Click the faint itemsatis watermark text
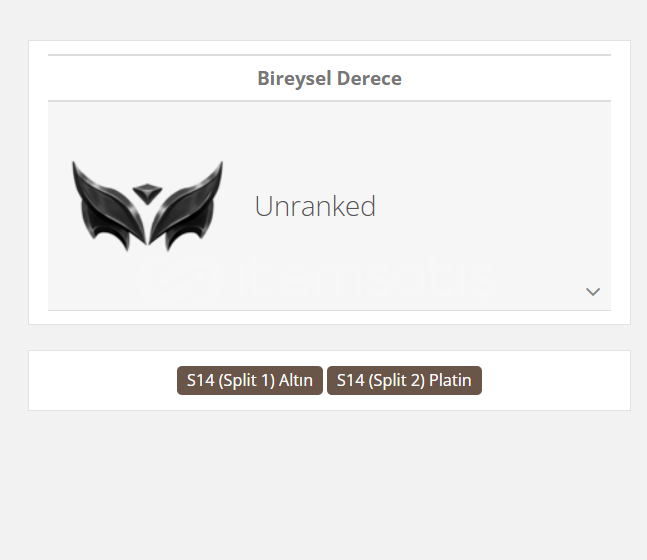Screen dimensions: 647x560 click(367, 278)
